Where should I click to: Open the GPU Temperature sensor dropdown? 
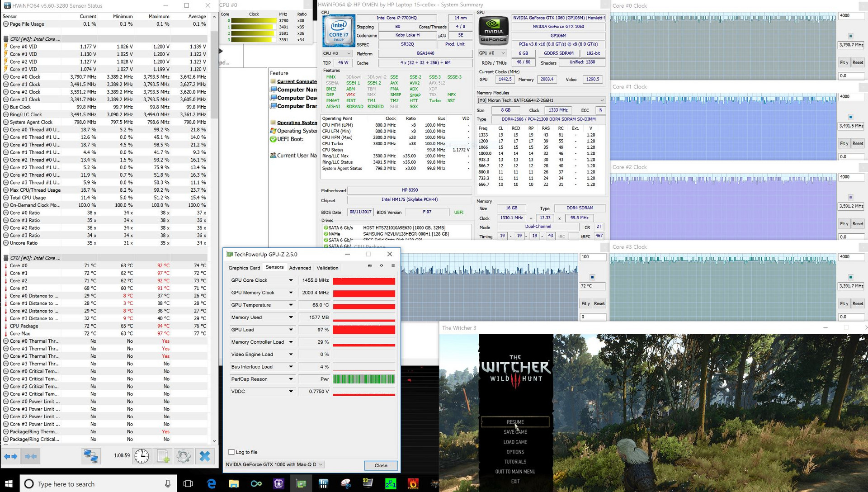pos(291,305)
